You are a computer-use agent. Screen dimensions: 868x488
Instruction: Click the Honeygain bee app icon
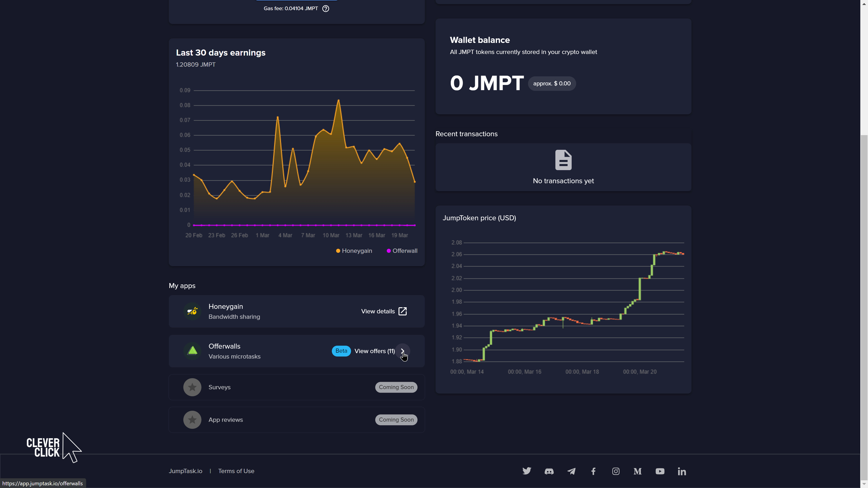[x=192, y=311]
